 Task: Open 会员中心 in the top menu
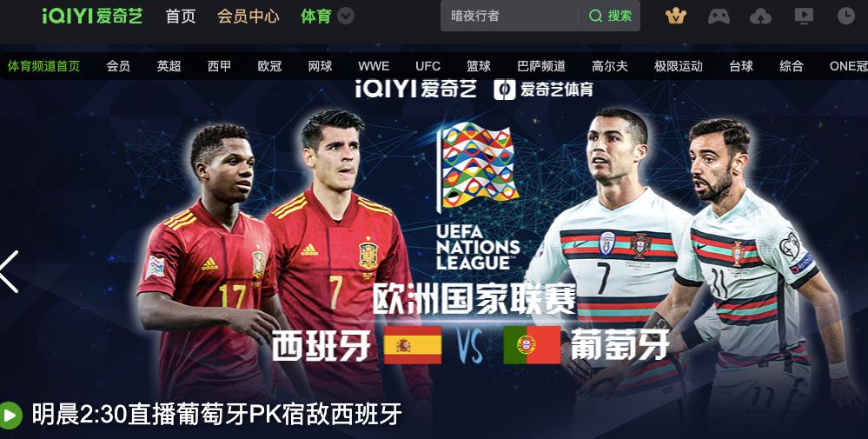coord(248,16)
